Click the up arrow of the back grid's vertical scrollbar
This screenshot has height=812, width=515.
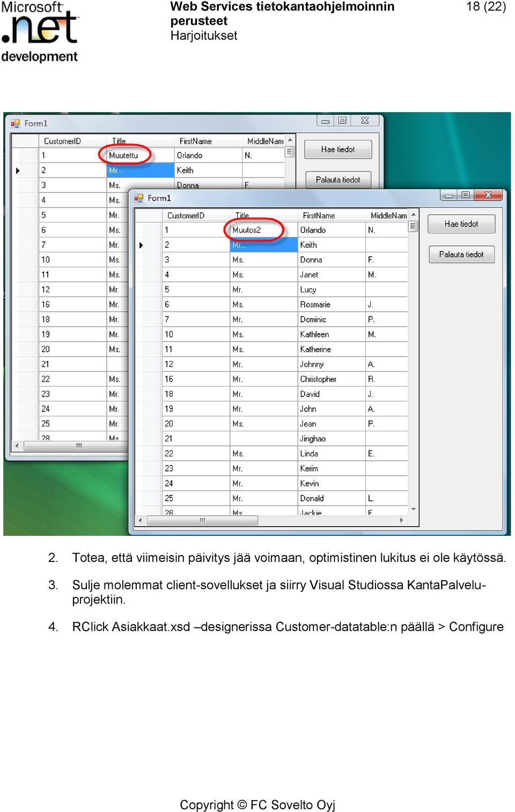point(290,140)
